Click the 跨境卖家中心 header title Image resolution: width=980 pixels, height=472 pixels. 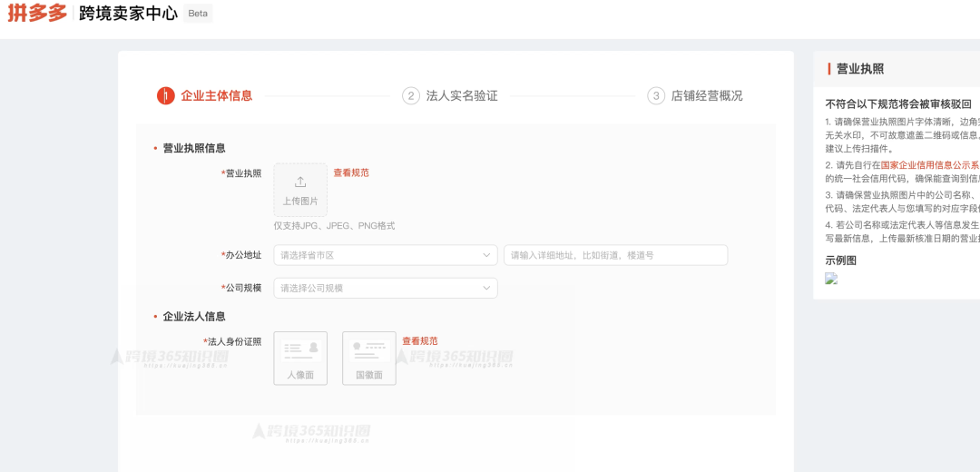point(128,14)
